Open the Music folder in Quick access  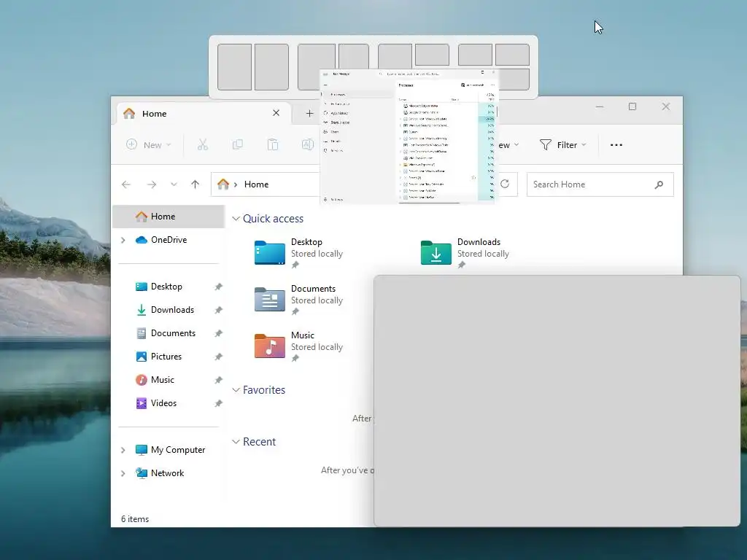[298, 346]
